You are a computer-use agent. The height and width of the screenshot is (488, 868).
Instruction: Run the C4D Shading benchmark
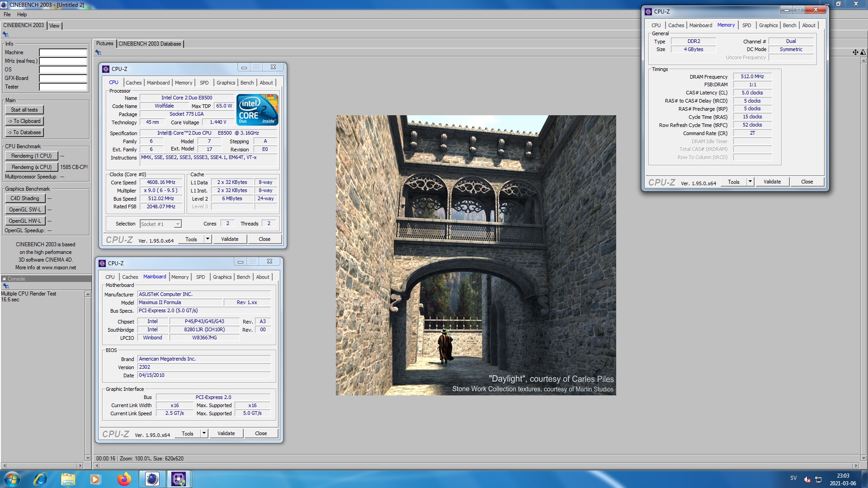coord(25,198)
